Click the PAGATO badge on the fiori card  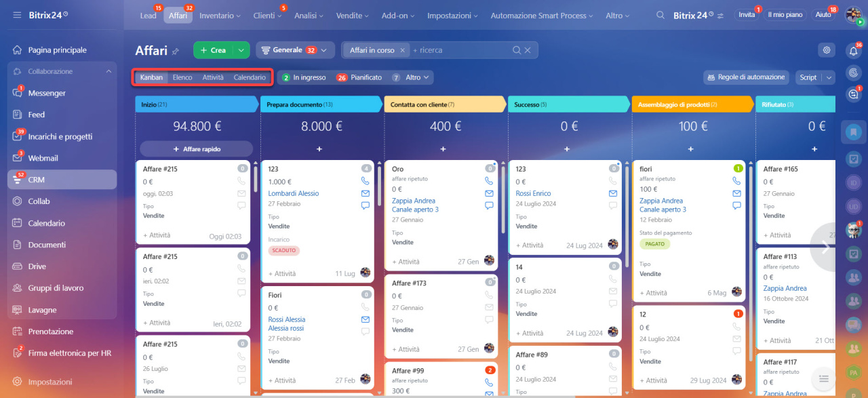pyautogui.click(x=655, y=243)
